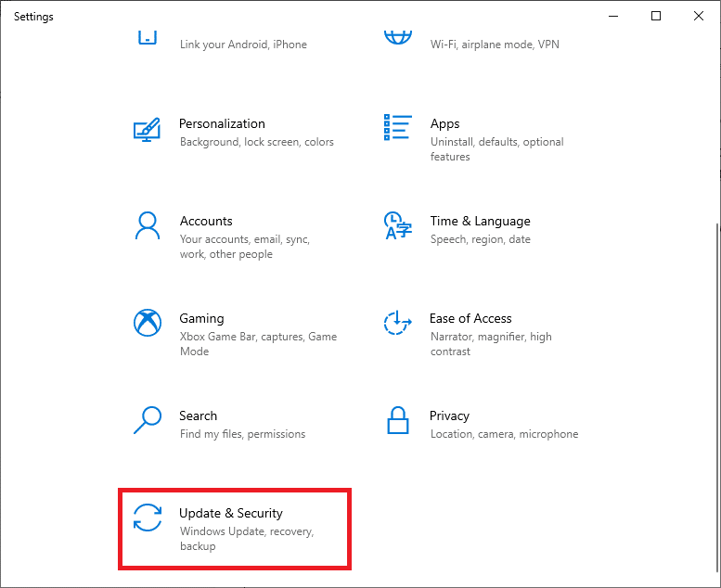
Task: Click the Privacy padlock icon
Action: tap(397, 420)
